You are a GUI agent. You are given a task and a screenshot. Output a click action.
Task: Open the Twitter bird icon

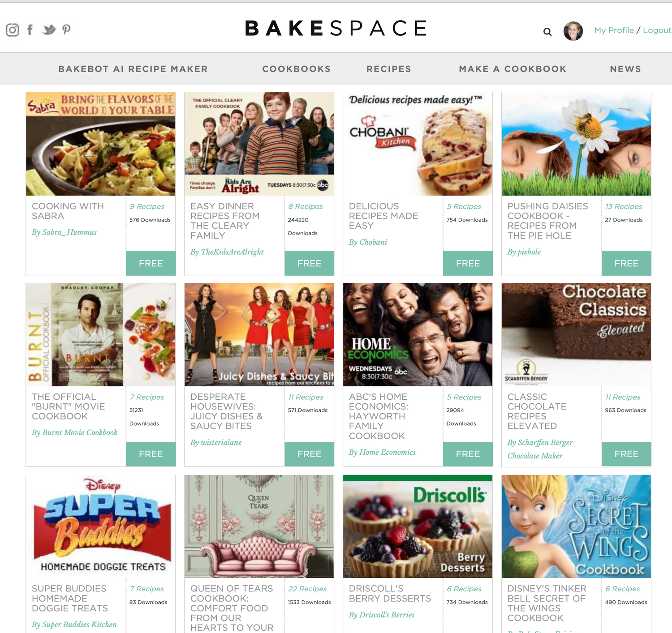click(x=49, y=30)
